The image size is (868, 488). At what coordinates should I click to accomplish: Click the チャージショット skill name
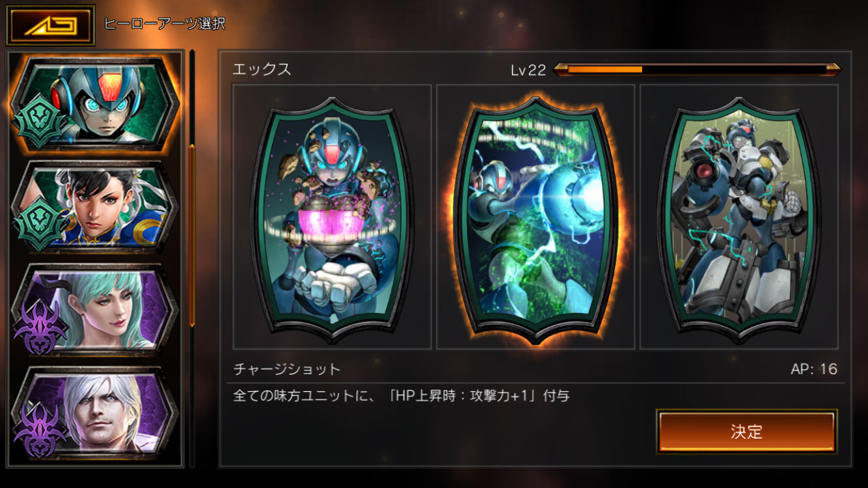point(287,370)
